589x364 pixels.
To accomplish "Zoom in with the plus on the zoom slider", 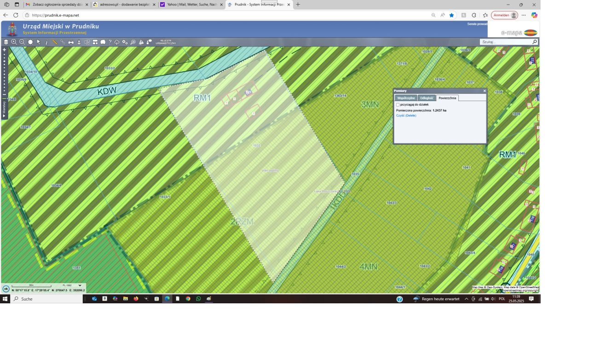I will pos(5,50).
